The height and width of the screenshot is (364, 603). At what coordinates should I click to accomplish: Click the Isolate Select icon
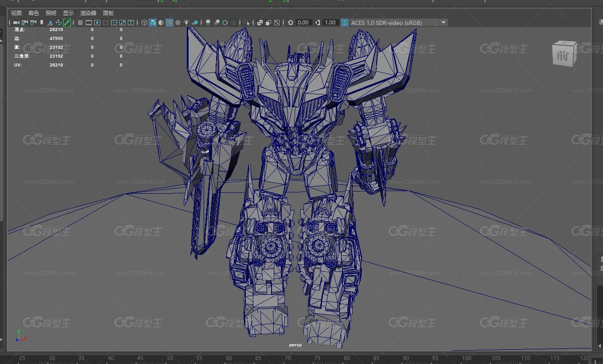click(246, 23)
